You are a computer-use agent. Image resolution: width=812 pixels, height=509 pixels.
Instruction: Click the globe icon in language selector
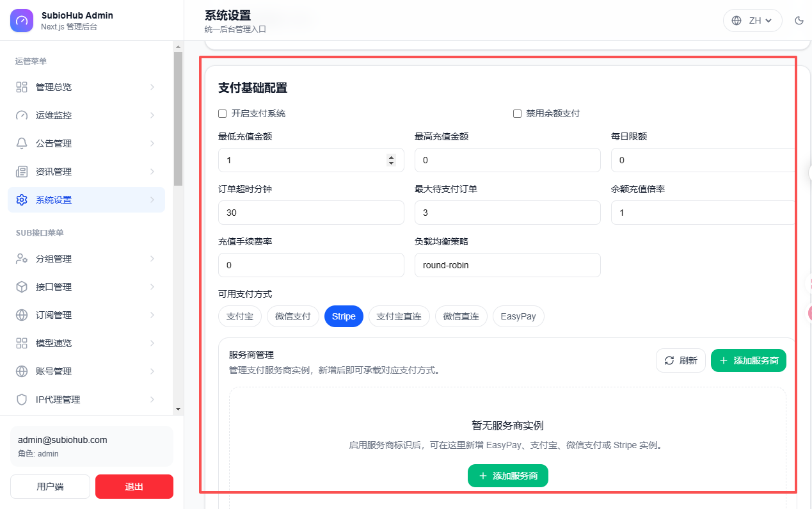click(x=736, y=20)
